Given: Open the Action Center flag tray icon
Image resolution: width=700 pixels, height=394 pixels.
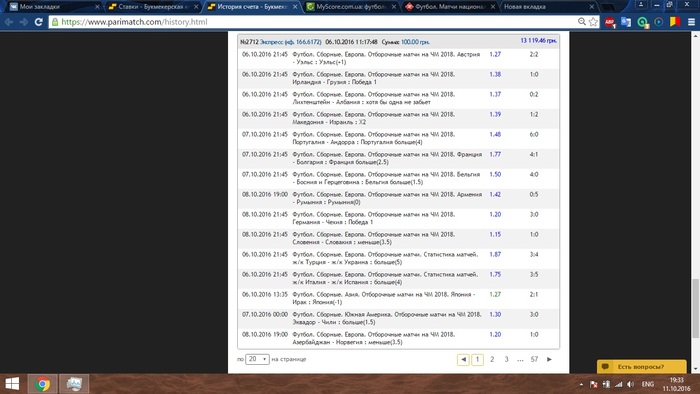Looking at the screenshot, I should pyautogui.click(x=593, y=384).
